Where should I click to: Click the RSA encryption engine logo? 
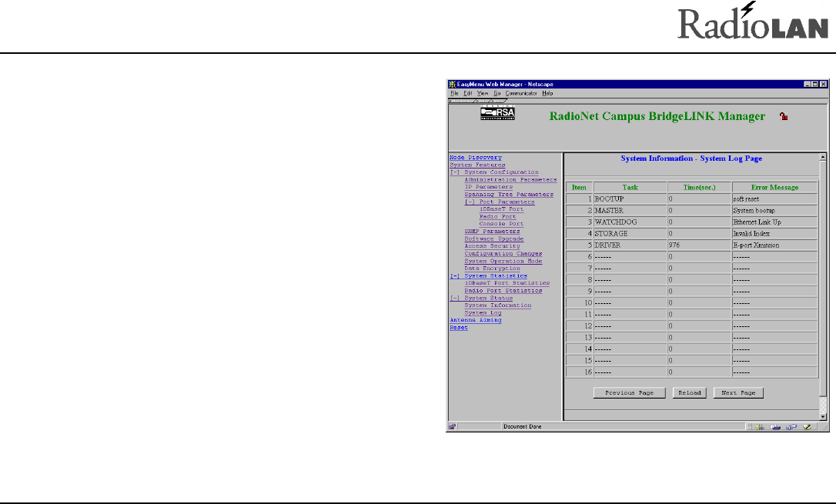coord(497,113)
